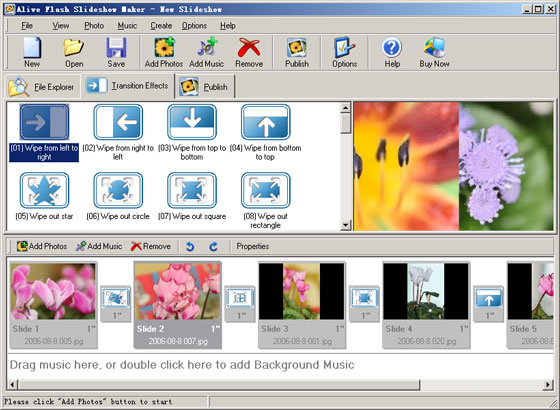The width and height of the screenshot is (560, 410).
Task: Switch to the File Explorer tab
Action: click(42, 87)
